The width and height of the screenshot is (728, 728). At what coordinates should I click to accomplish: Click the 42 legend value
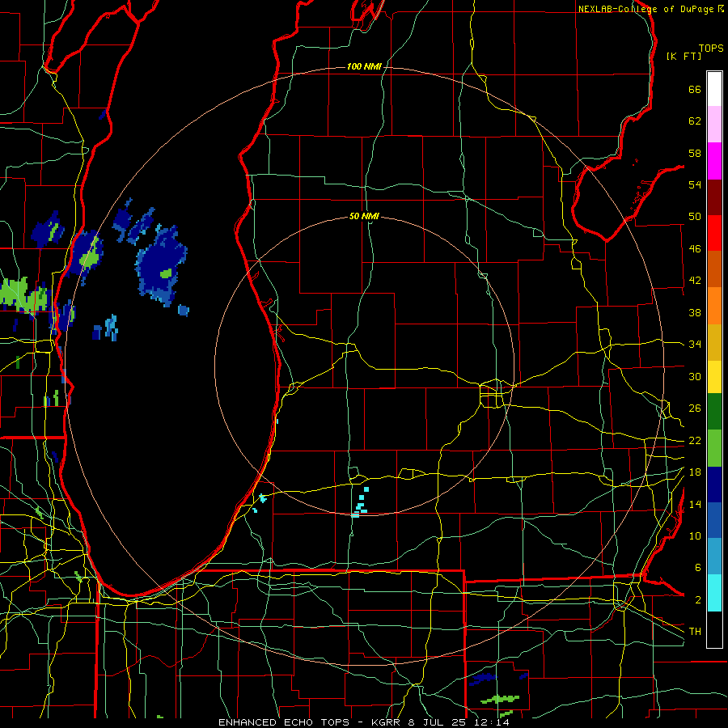(x=695, y=280)
